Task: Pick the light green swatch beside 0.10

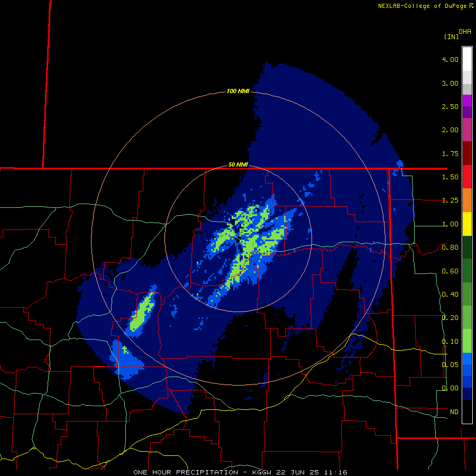Action: 467,341
